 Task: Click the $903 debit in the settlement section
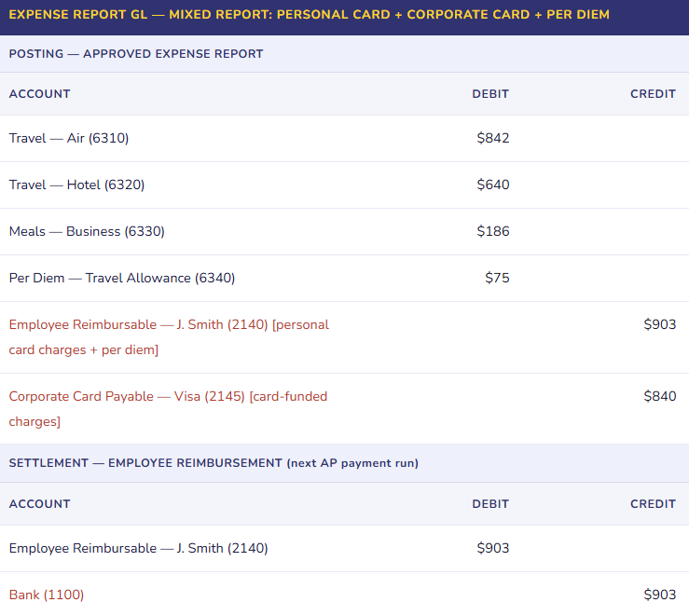click(x=492, y=548)
